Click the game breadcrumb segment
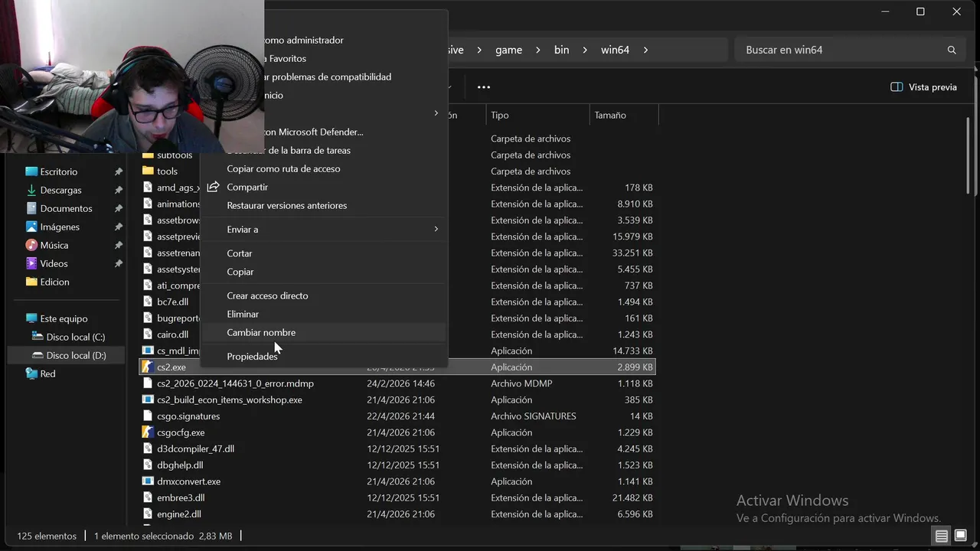Viewport: 980px width, 551px height. click(508, 50)
